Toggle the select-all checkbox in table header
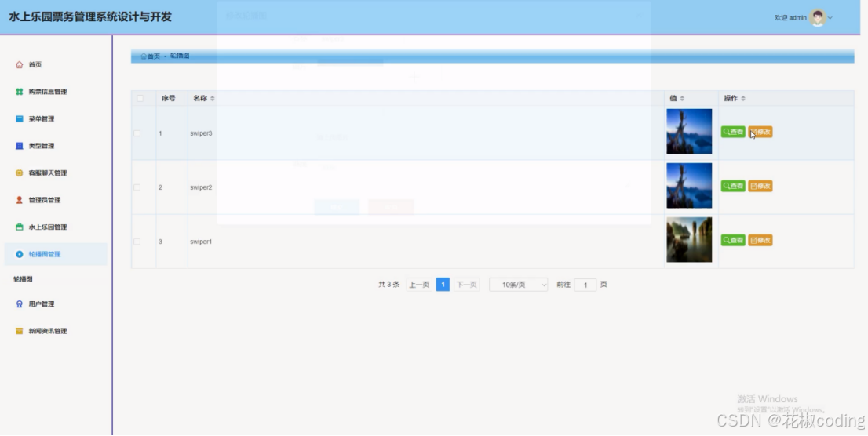 coord(140,99)
